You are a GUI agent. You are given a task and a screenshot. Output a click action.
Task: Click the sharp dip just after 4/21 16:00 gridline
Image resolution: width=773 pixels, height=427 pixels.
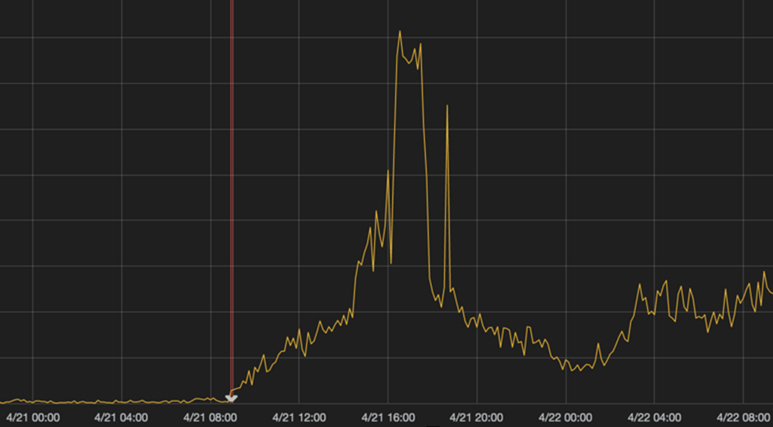391,263
